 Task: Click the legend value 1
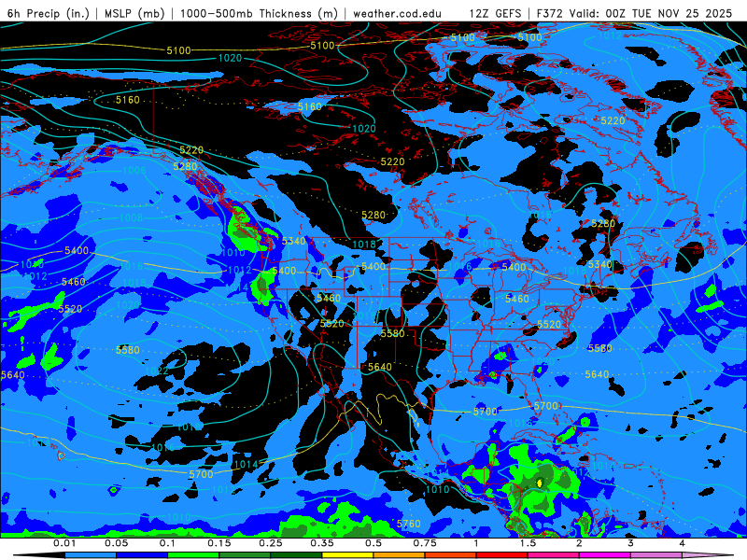point(476,543)
